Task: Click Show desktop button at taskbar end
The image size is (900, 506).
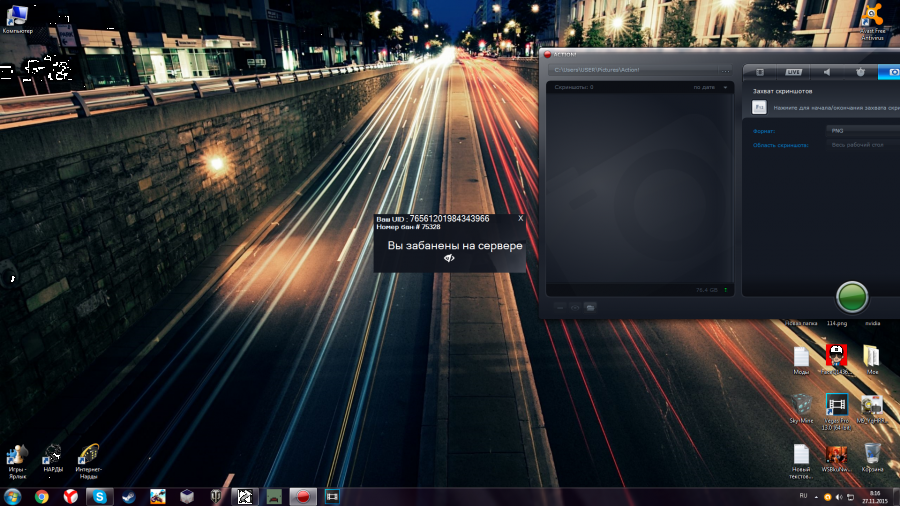Action: click(896, 497)
